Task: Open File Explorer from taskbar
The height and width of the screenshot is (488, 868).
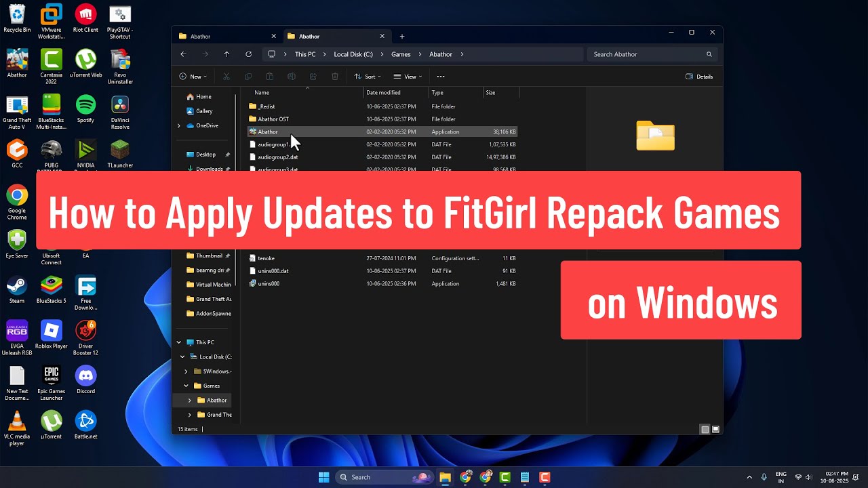Action: coord(445,477)
